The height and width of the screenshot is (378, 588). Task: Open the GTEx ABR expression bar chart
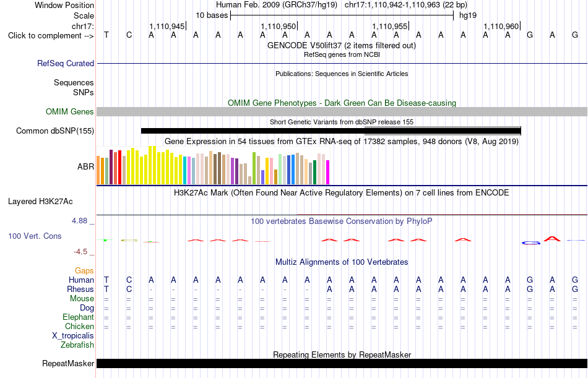(x=213, y=166)
